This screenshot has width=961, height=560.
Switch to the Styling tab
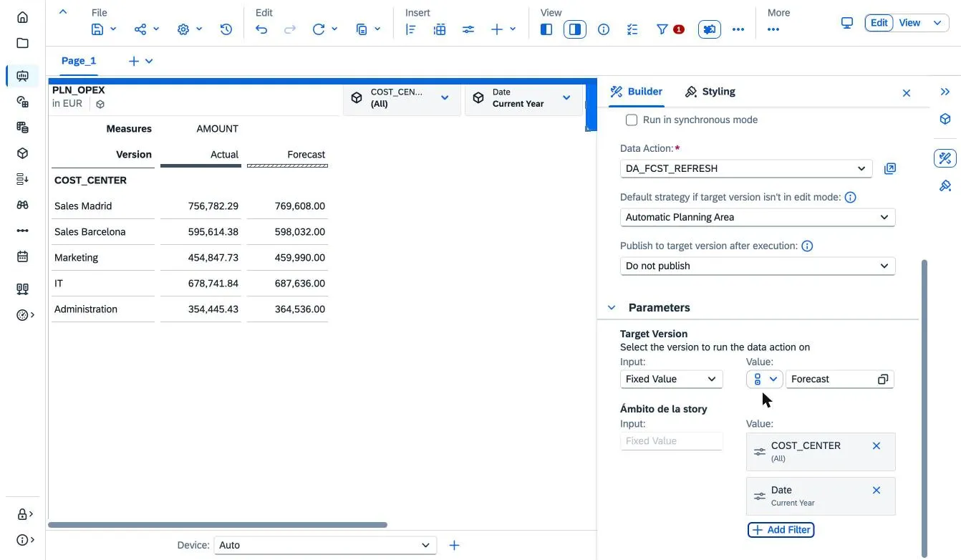coord(710,92)
